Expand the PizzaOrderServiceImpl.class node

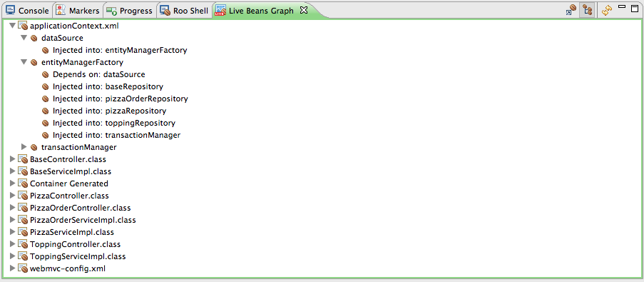[12, 220]
